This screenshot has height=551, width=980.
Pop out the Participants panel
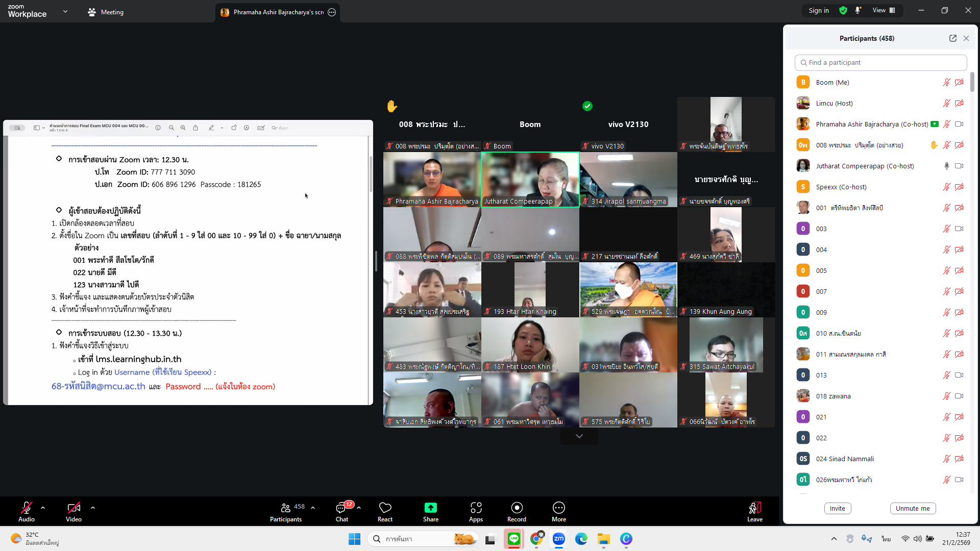(x=952, y=38)
